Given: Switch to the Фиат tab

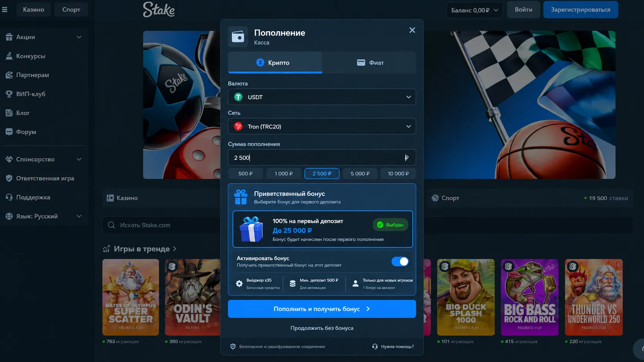Looking at the screenshot, I should pos(369,63).
